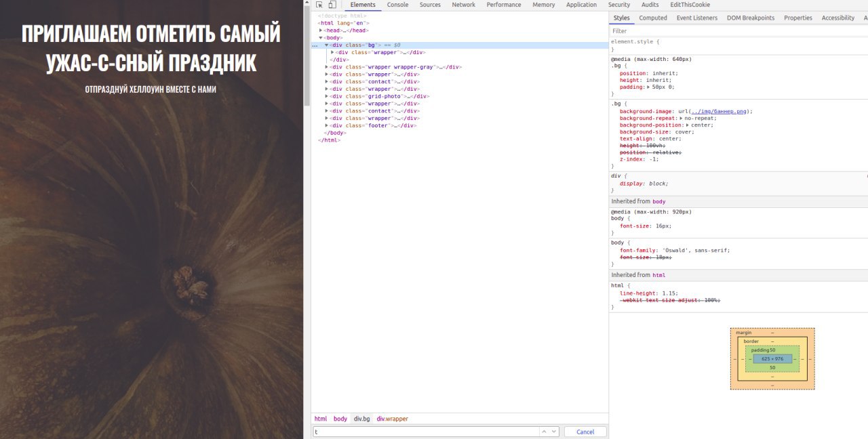The image size is (868, 439).
Task: Click the Cancel search button
Action: coord(585,432)
